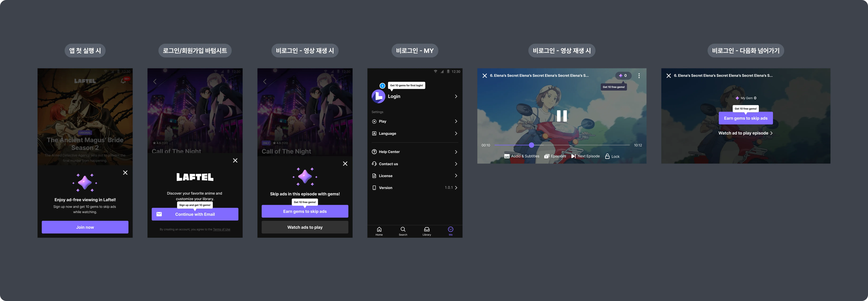
Task: Open the player three-dot more menu
Action: (639, 76)
